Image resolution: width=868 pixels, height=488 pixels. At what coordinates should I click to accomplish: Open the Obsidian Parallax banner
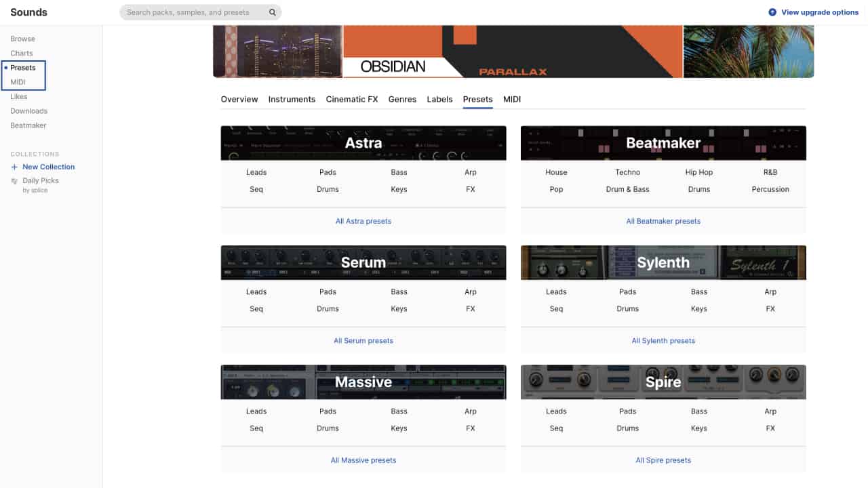[513, 52]
